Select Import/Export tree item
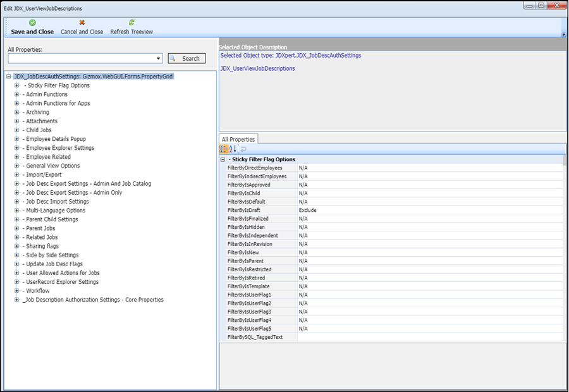 (42, 175)
